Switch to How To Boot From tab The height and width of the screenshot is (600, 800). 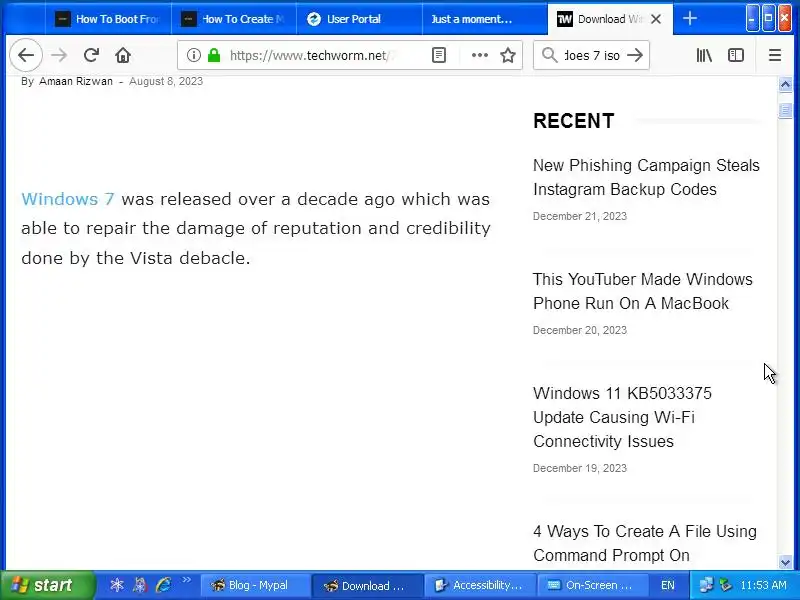(x=108, y=19)
